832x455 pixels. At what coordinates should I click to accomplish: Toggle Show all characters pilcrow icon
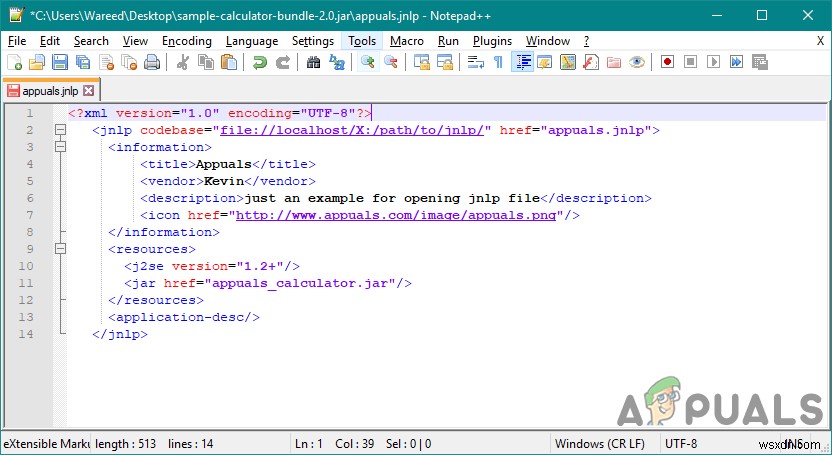point(498,63)
